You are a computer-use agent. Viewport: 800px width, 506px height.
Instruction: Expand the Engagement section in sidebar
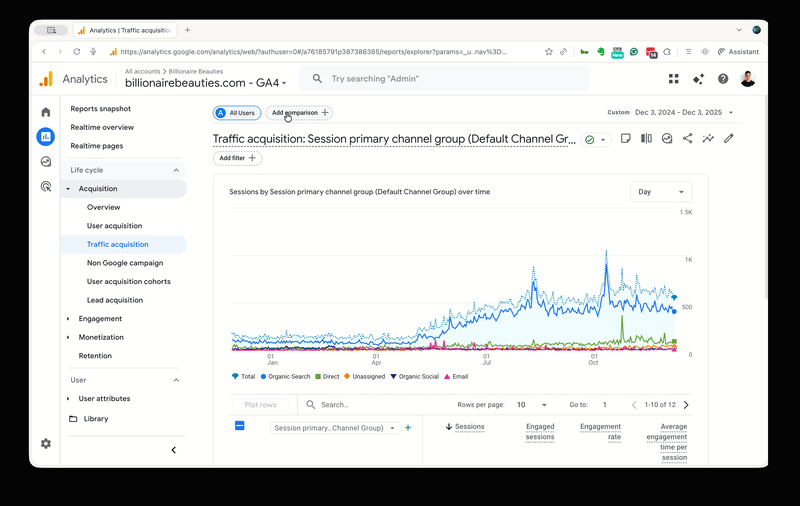click(x=100, y=319)
